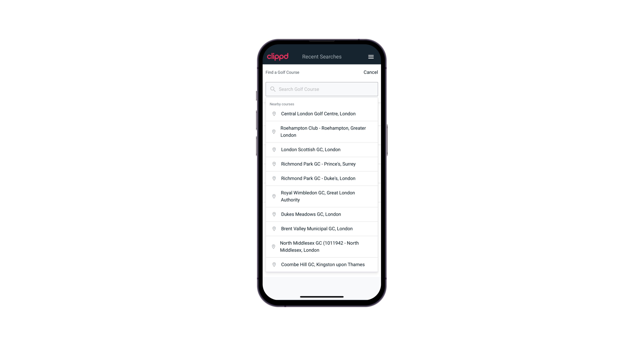Select London Scottish GC from nearby courses
This screenshot has height=346, width=644.
pos(322,149)
